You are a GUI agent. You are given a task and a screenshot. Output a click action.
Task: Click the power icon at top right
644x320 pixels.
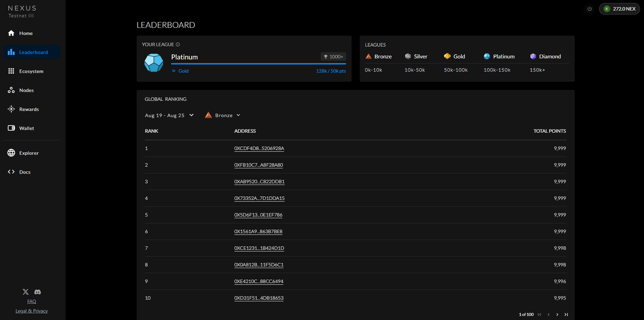pyautogui.click(x=590, y=9)
